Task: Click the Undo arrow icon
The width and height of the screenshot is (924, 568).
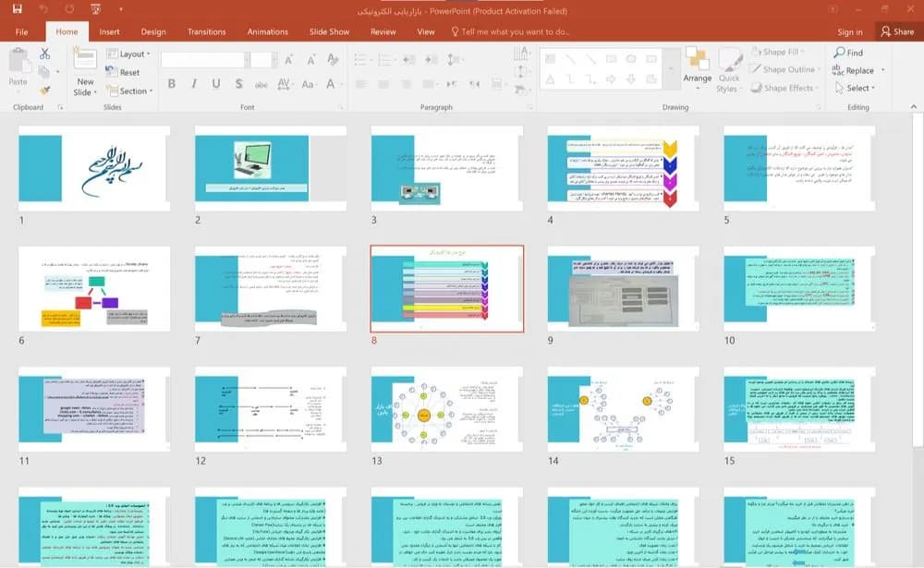Action: pyautogui.click(x=43, y=9)
